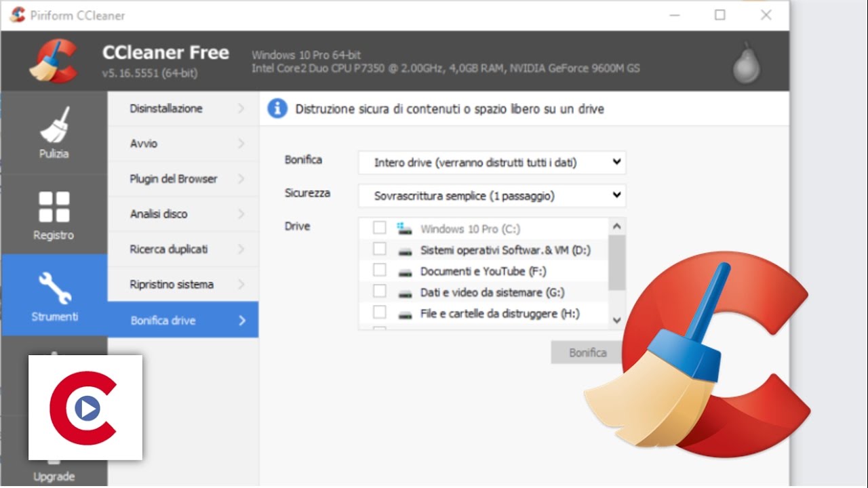Select the Bonifica drive tool
This screenshot has width=868, height=488.
point(183,320)
